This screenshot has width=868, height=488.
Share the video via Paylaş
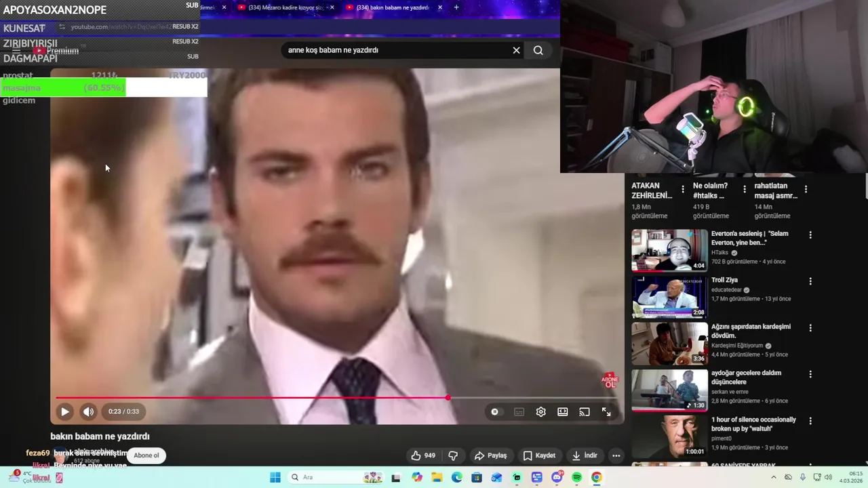coord(490,455)
